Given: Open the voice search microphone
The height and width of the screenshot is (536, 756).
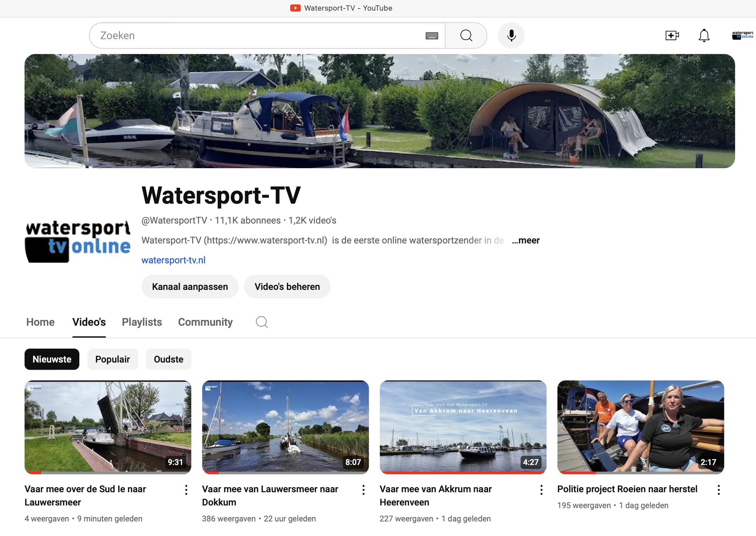Looking at the screenshot, I should 511,35.
